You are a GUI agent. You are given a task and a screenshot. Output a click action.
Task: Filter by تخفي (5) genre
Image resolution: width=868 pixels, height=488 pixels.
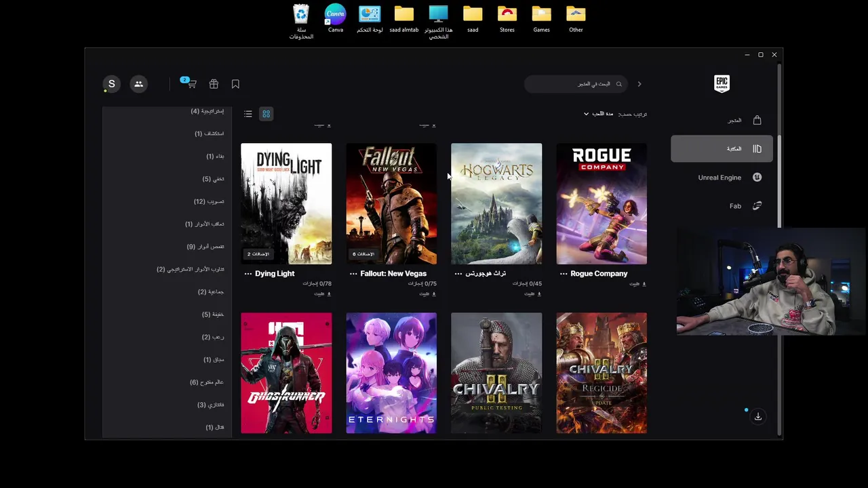(213, 179)
